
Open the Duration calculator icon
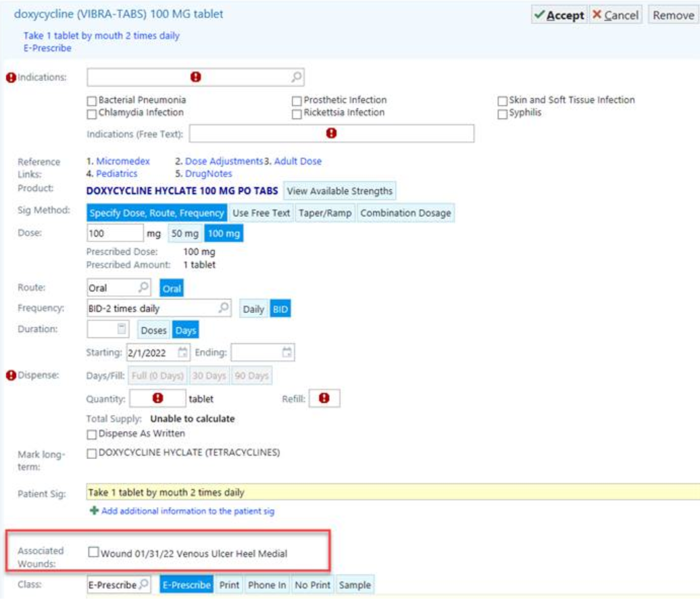coord(122,329)
